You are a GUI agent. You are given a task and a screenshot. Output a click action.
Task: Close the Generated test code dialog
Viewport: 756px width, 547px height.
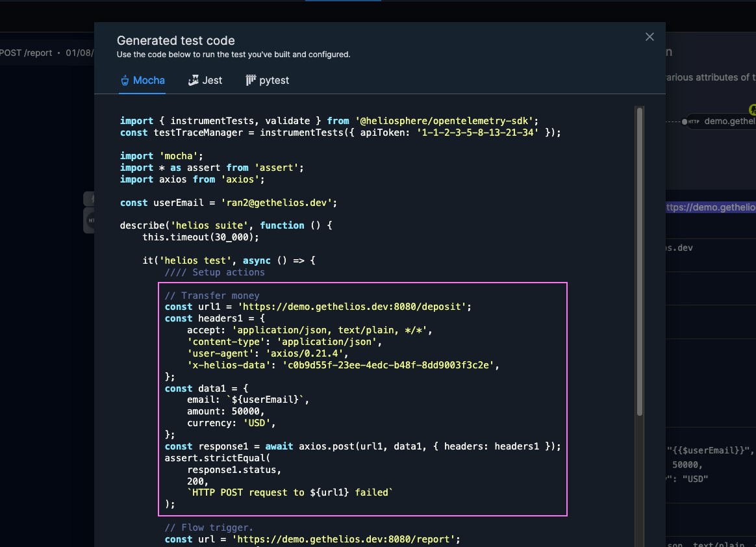point(649,37)
